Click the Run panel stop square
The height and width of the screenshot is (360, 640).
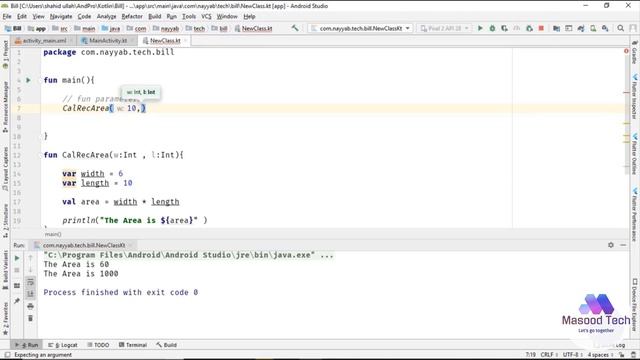tap(17, 270)
